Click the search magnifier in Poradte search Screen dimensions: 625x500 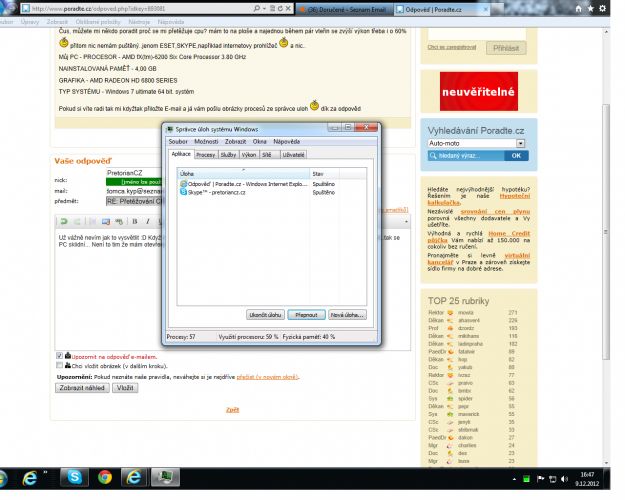[x=433, y=156]
